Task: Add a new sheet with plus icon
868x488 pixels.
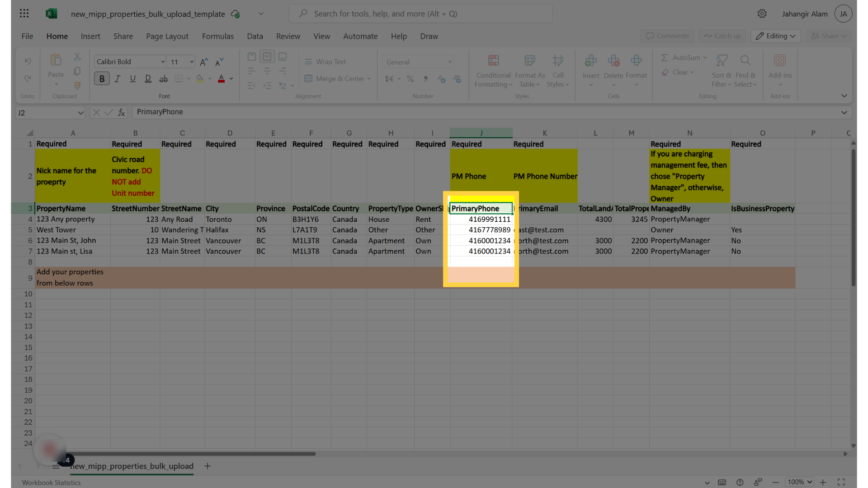Action: [x=208, y=466]
